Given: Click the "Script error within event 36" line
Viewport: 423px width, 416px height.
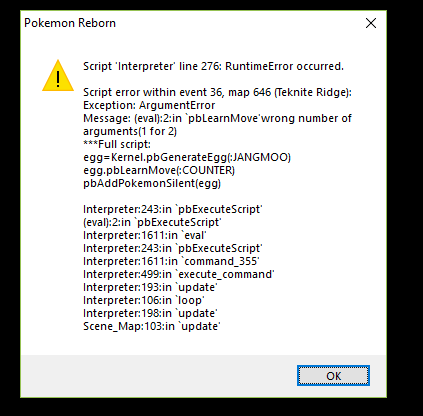Looking at the screenshot, I should coord(217,92).
